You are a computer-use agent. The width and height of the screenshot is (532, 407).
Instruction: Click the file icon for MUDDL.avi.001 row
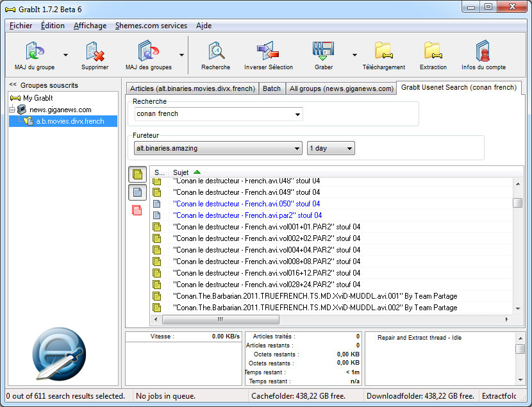(157, 296)
